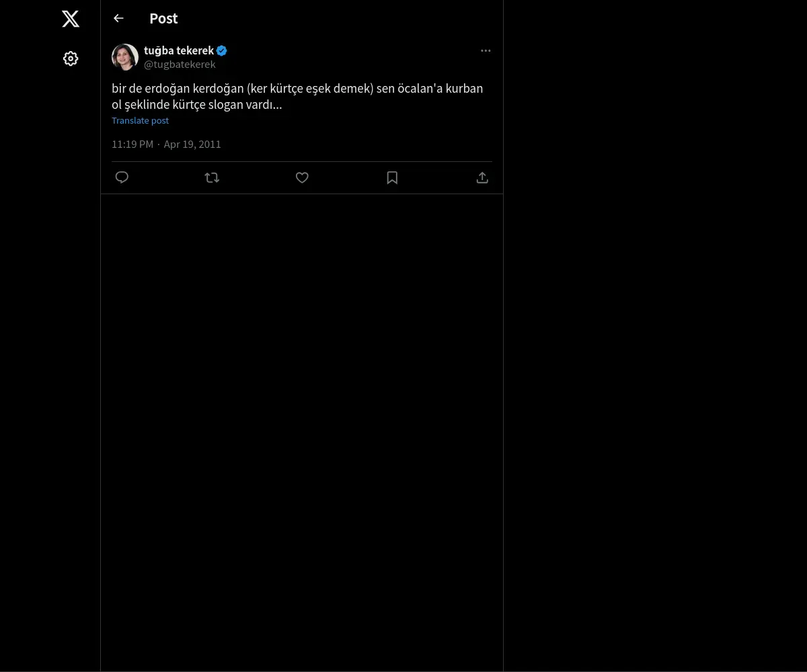Reply to the post via speech bubble
Screen dimensions: 807x672
point(122,177)
